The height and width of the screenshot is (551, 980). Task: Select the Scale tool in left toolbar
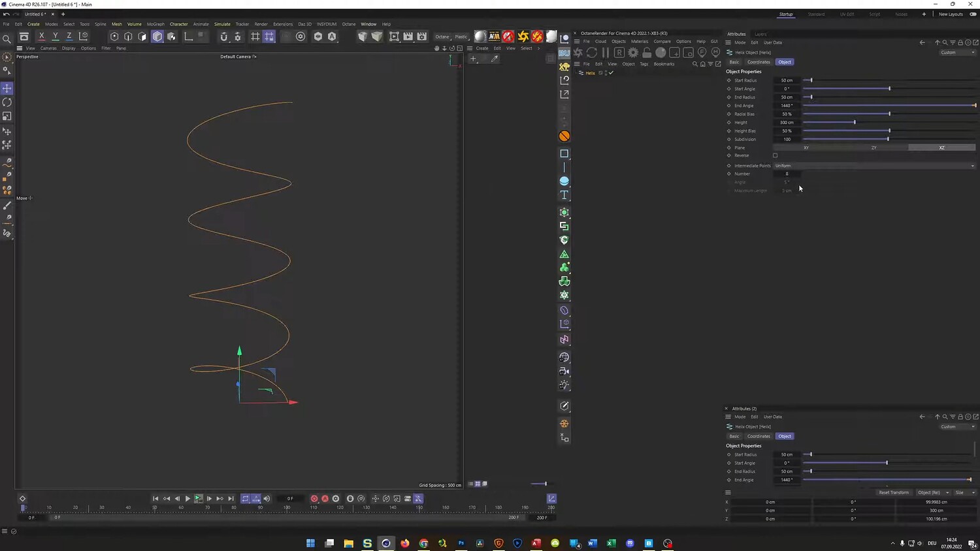pyautogui.click(x=7, y=116)
